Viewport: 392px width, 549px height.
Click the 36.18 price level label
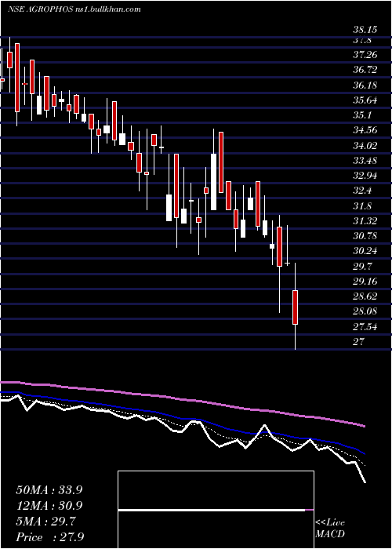(x=365, y=85)
